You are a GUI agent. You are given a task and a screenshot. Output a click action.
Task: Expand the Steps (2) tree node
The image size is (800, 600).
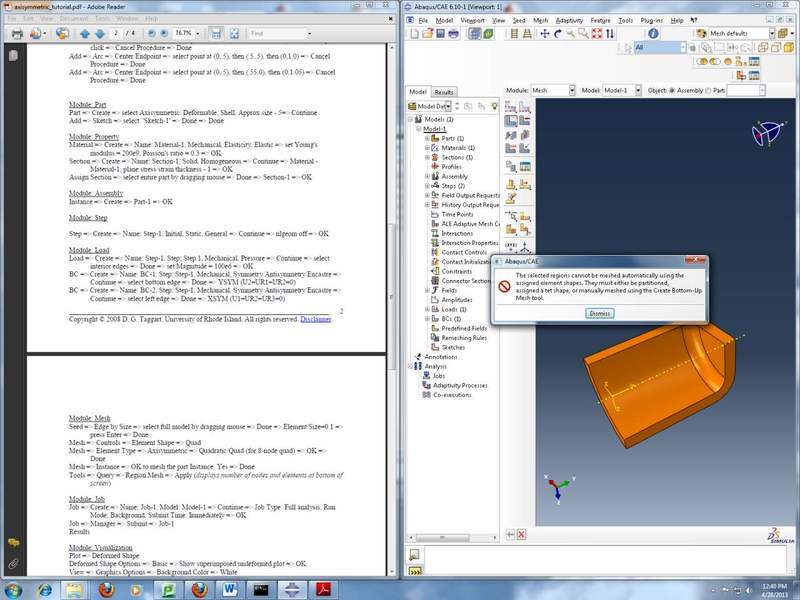pos(427,186)
